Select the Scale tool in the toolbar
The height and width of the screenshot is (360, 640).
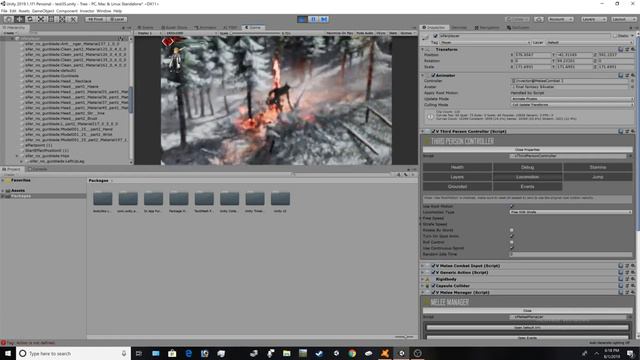tap(41, 19)
